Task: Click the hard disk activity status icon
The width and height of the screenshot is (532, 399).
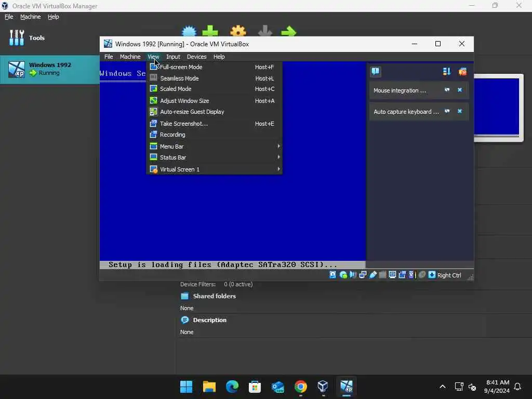Action: tap(333, 275)
